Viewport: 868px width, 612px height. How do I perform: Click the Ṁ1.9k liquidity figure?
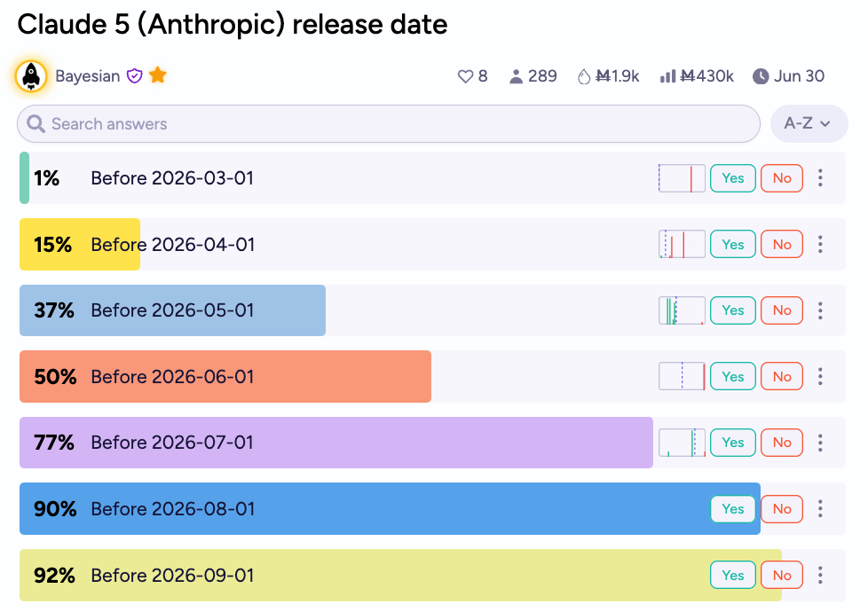(617, 75)
